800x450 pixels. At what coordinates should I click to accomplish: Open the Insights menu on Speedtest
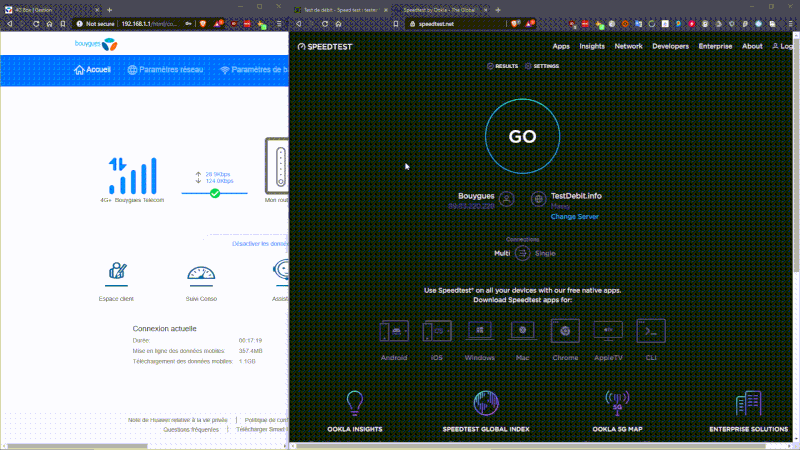(x=592, y=46)
